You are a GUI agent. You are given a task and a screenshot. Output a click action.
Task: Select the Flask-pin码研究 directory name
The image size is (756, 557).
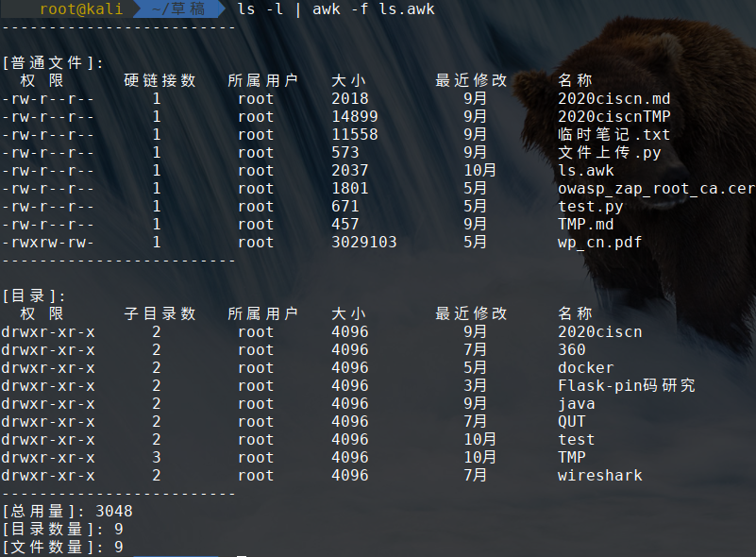626,386
